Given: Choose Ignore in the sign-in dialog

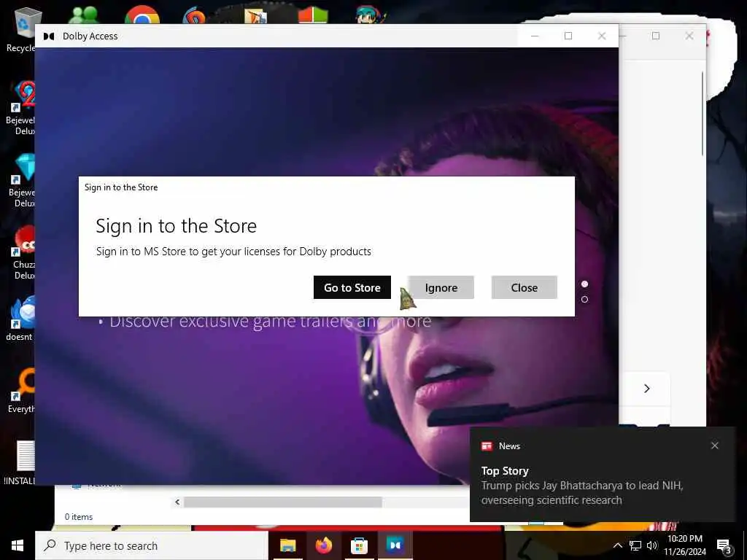Looking at the screenshot, I should (x=441, y=287).
